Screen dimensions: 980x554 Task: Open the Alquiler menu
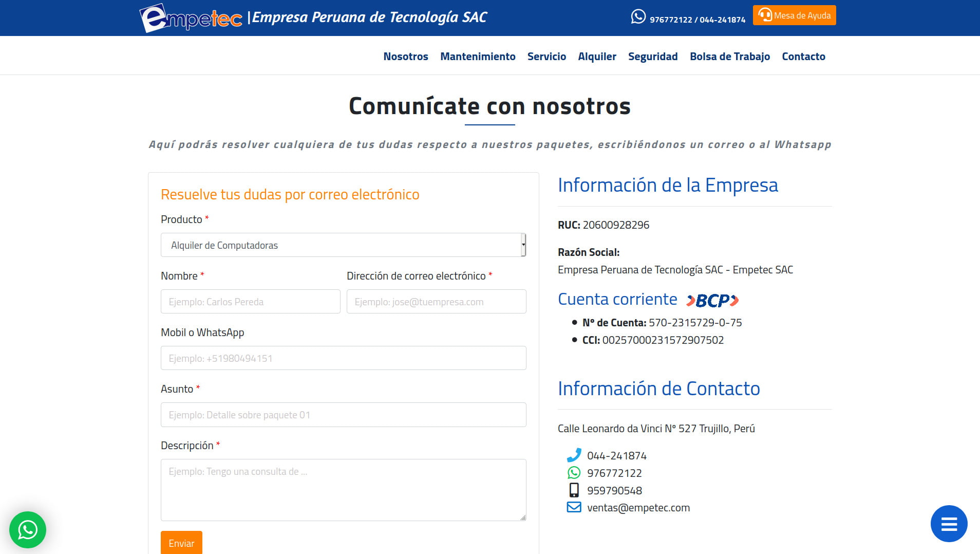tap(597, 57)
